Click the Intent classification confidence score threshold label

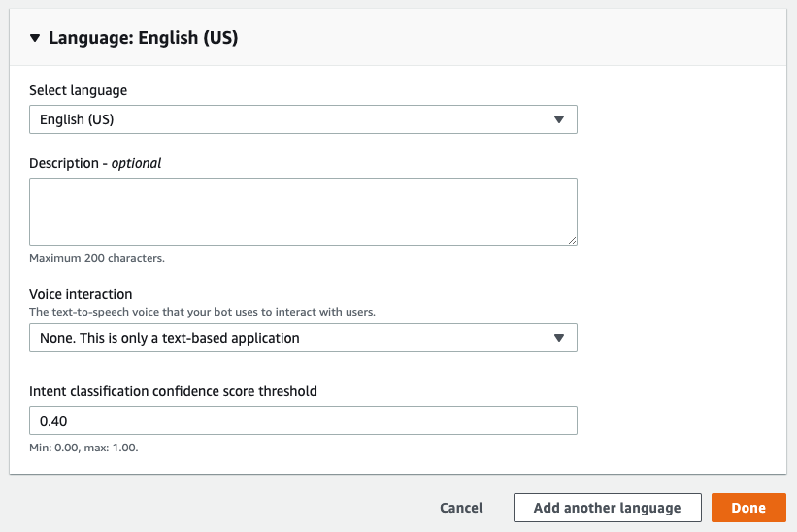coord(173,391)
